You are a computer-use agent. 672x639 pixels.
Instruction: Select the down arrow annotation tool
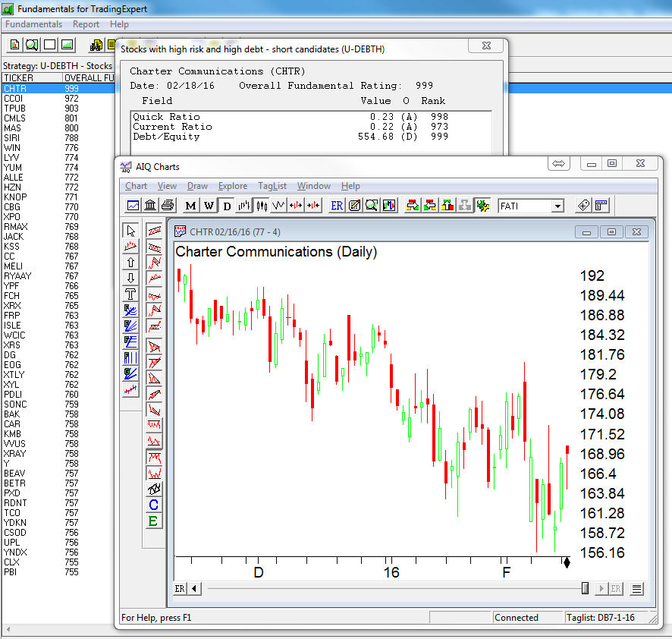(130, 278)
